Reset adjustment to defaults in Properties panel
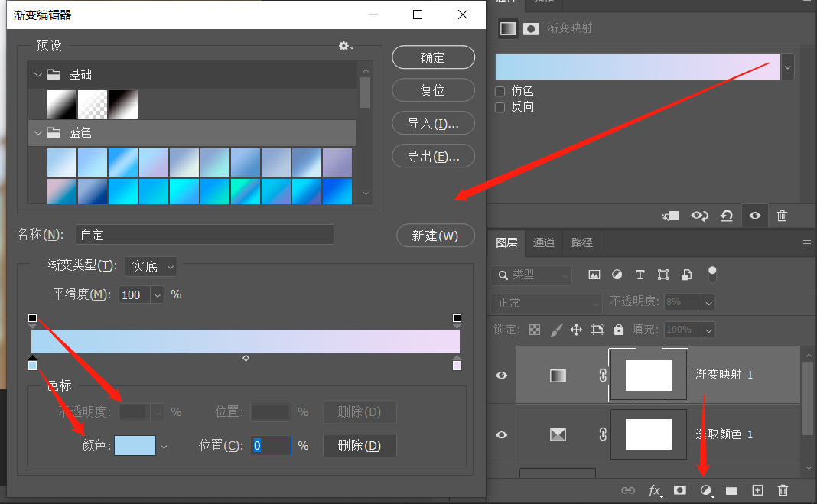This screenshot has height=504, width=817. 727,216
